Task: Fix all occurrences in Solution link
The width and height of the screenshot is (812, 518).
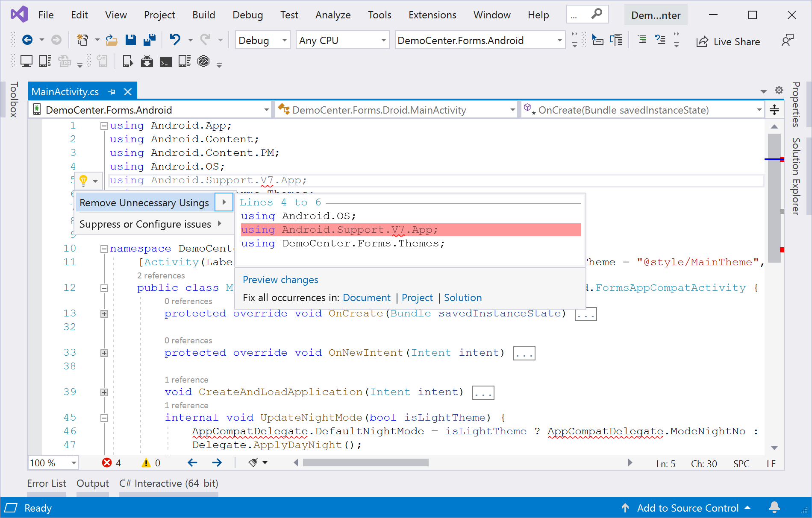Action: (x=462, y=298)
